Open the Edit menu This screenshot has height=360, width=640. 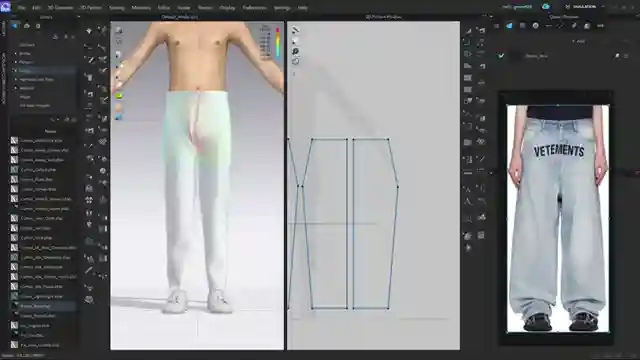(x=36, y=8)
